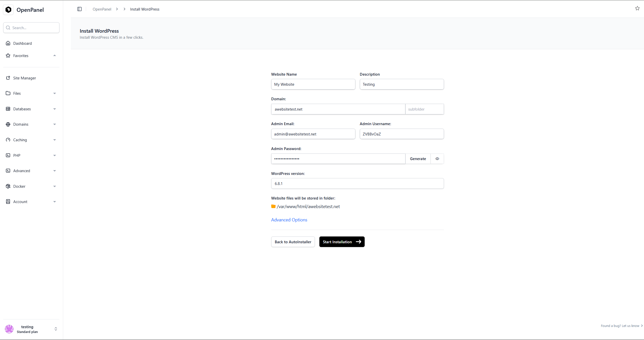
Task: Open Dashboard from the sidebar
Action: coord(31,43)
